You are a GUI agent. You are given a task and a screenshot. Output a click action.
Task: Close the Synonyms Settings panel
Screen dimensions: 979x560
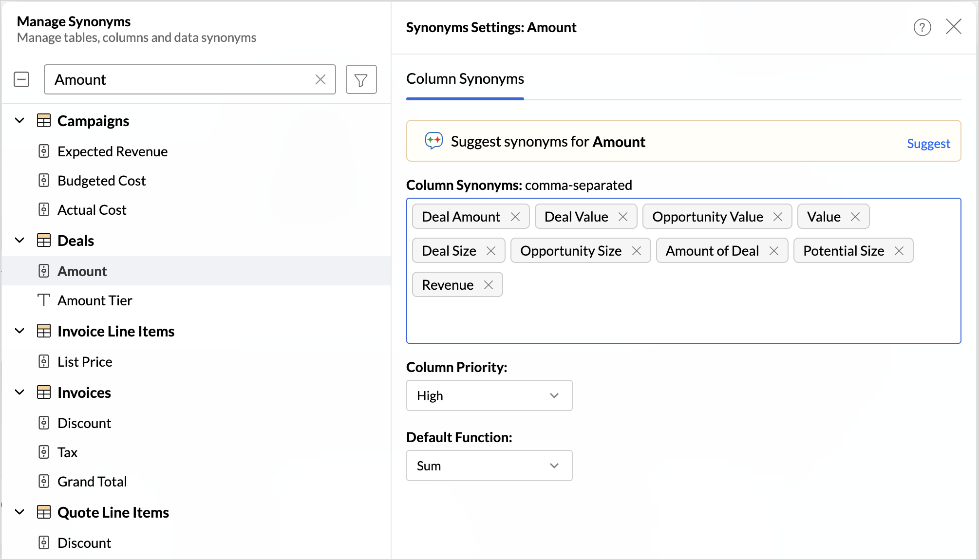coord(953,27)
